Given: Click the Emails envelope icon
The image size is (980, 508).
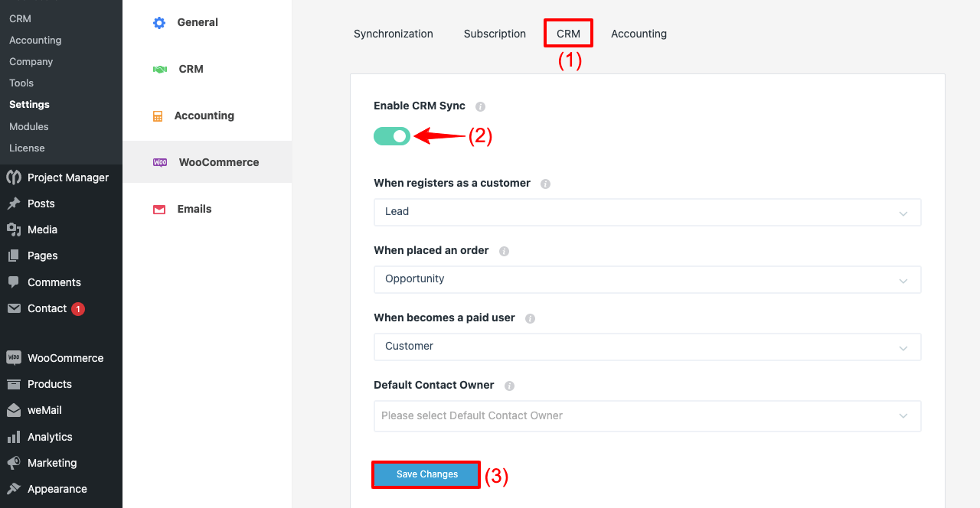Looking at the screenshot, I should tap(159, 210).
